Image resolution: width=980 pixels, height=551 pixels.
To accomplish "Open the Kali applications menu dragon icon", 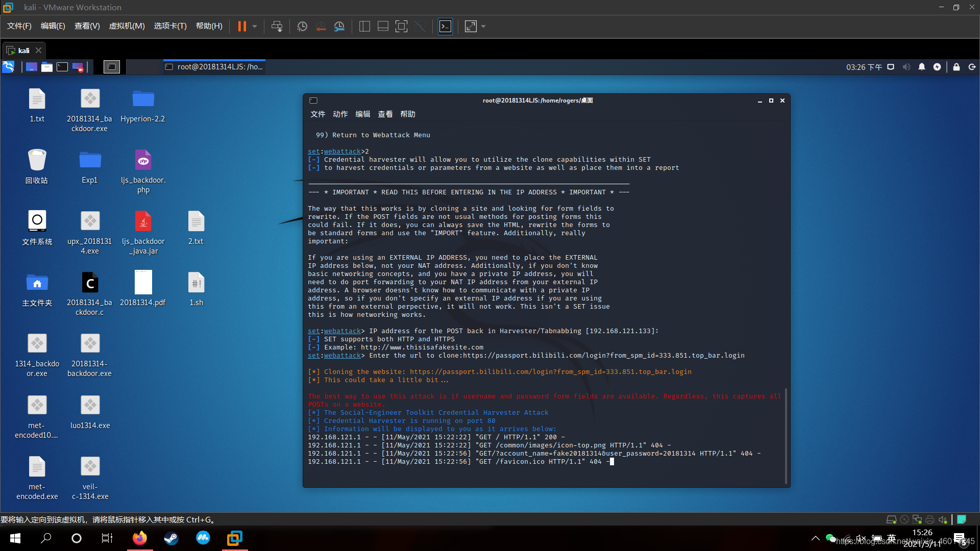I will pos(8,67).
